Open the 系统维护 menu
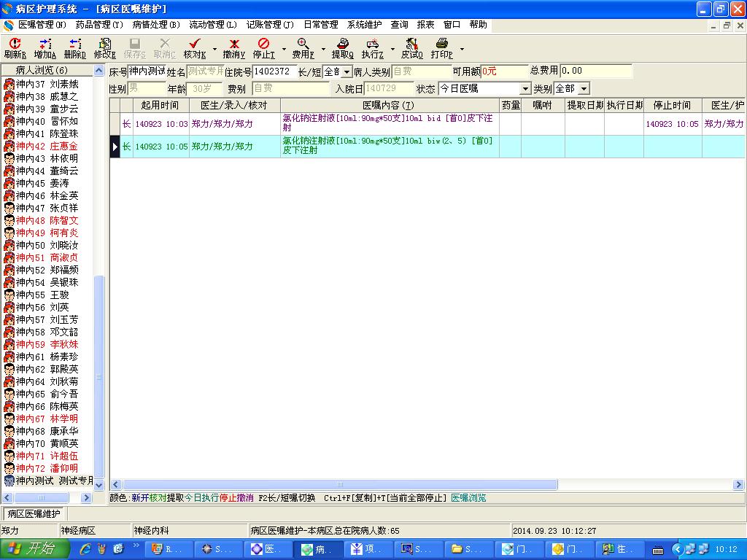This screenshot has width=747, height=560. point(365,25)
